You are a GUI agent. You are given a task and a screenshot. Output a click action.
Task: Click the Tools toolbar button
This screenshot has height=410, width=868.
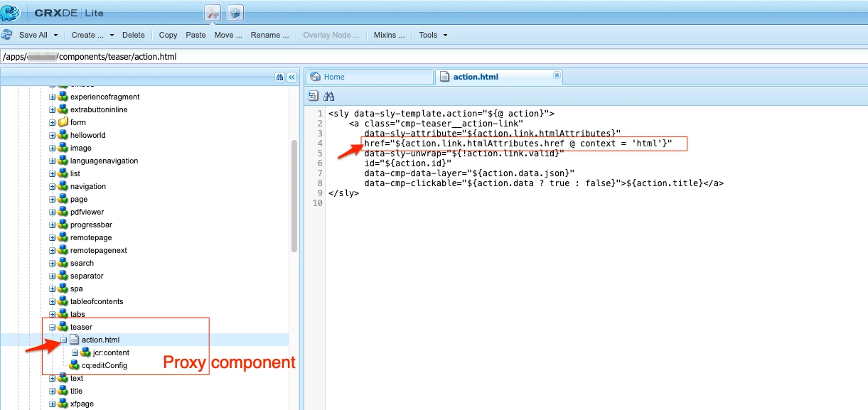pos(428,35)
